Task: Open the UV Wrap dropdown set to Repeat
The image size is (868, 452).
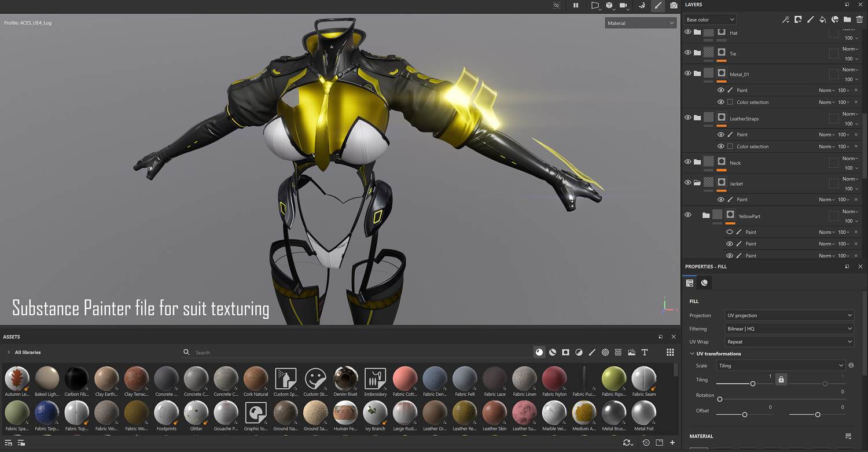Action: [789, 342]
